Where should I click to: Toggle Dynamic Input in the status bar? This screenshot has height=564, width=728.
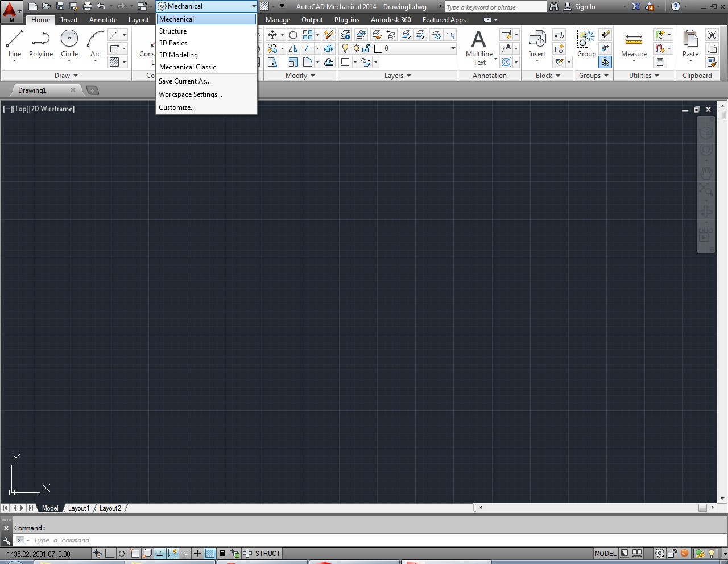tap(185, 553)
